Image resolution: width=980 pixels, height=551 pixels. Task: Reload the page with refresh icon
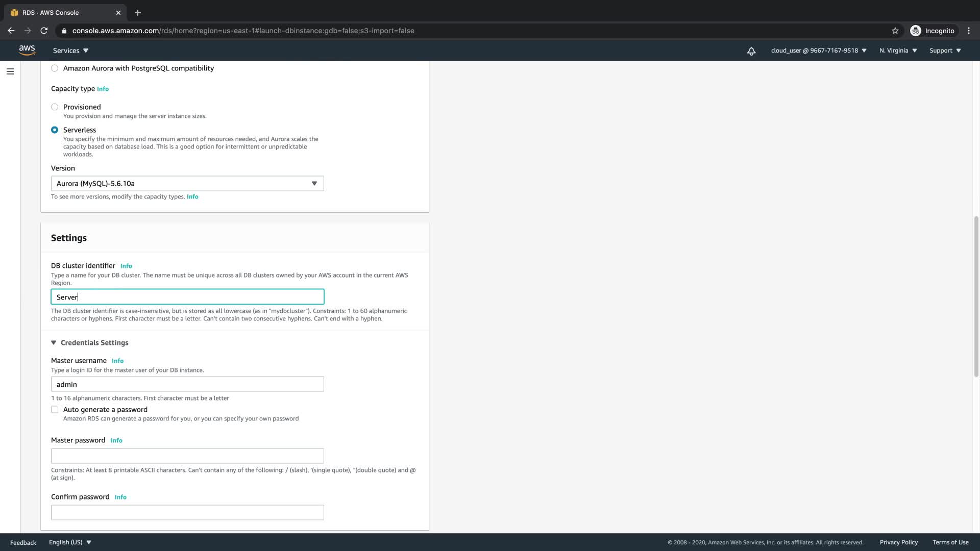[44, 31]
